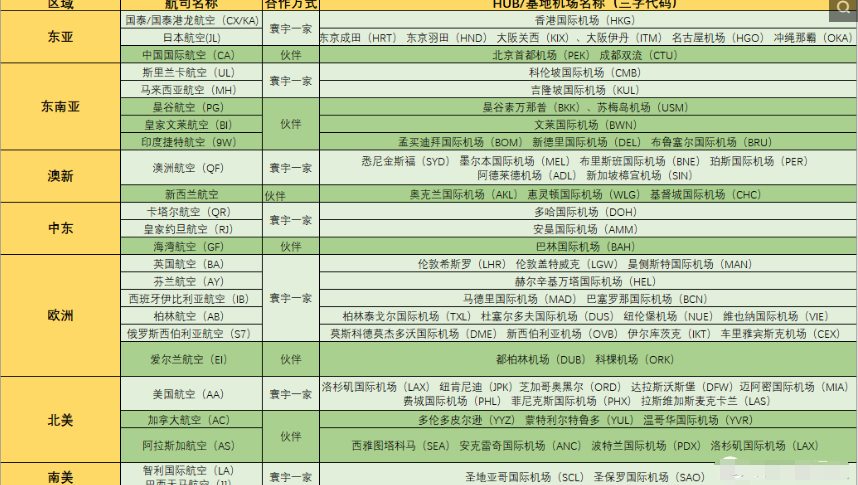858x485 pixels.
Task: Click 多伦多皮尔逊 (YYZ) airport row
Action: coord(588,420)
